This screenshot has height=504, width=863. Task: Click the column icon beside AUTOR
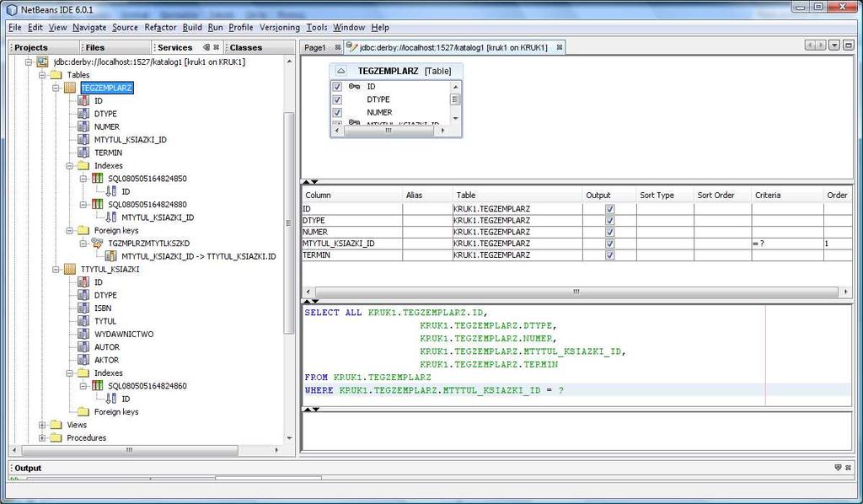point(83,347)
